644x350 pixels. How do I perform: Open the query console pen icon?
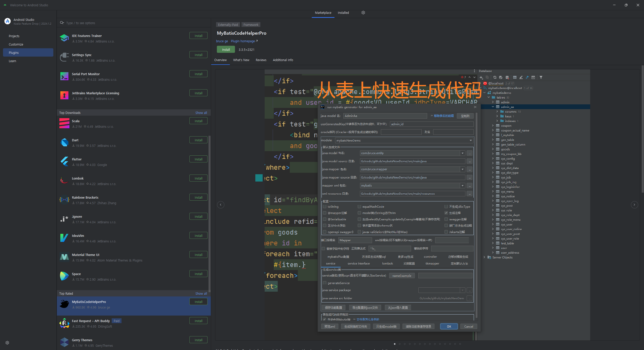(521, 77)
